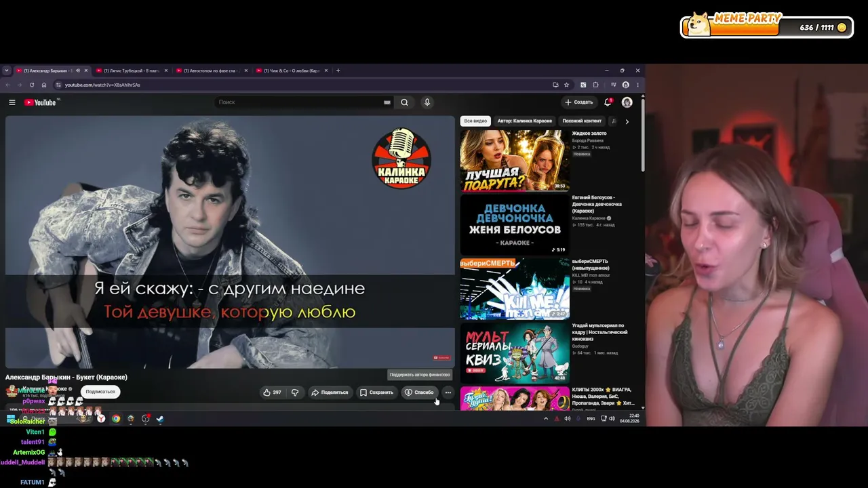Bookmark this page with the star
This screenshot has height=488, width=868.
point(566,85)
